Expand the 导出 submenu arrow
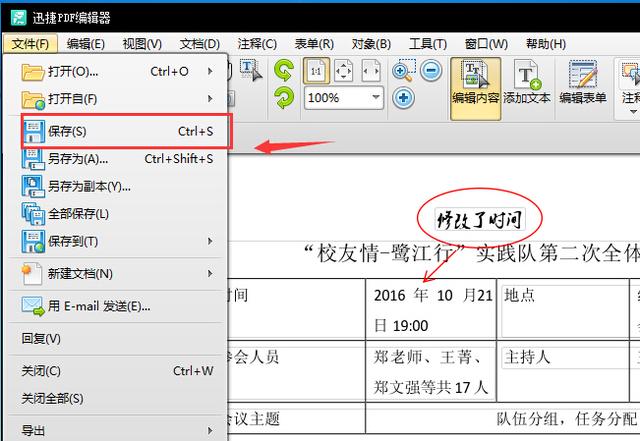640x441 pixels. [x=210, y=430]
